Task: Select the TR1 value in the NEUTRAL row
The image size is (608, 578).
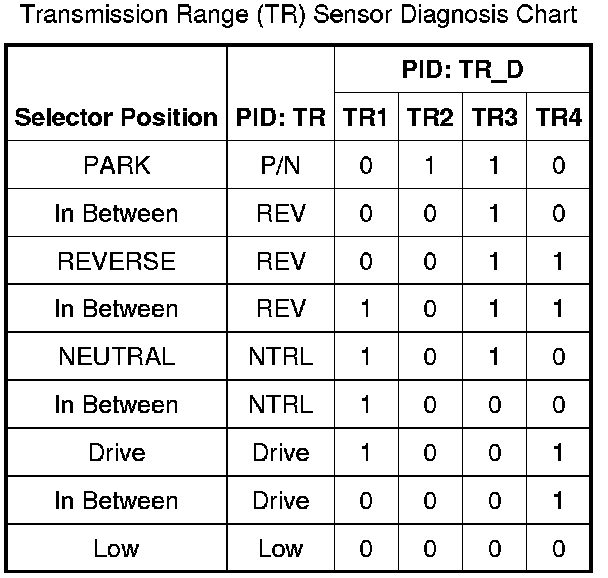Action: pyautogui.click(x=365, y=357)
